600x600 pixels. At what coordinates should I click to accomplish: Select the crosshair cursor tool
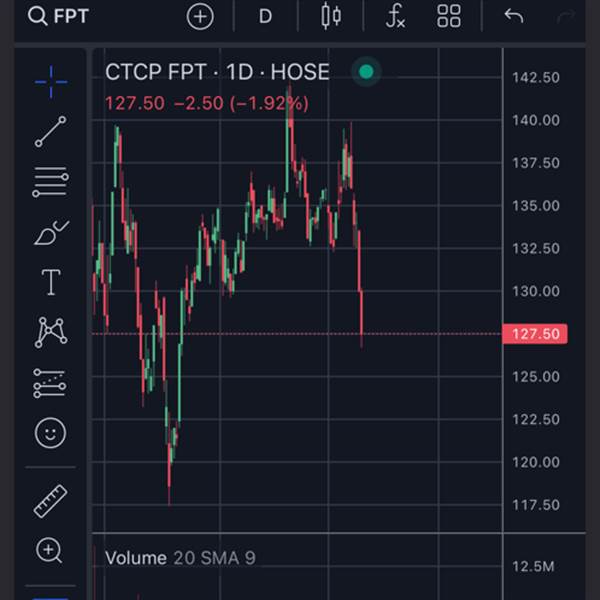tap(51, 82)
